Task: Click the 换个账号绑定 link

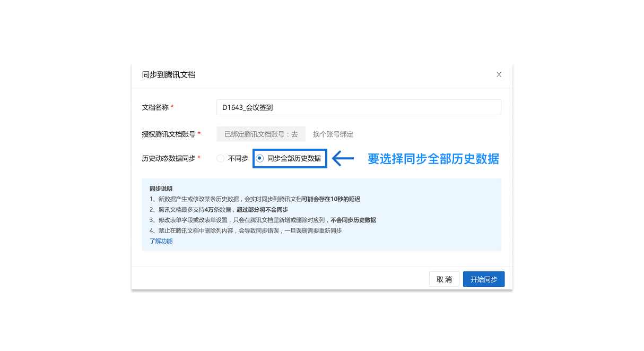Action: pyautogui.click(x=333, y=134)
